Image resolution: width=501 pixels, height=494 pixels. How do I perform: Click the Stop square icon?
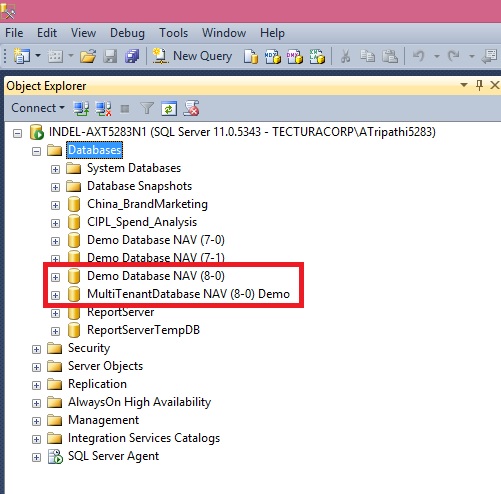[125, 109]
